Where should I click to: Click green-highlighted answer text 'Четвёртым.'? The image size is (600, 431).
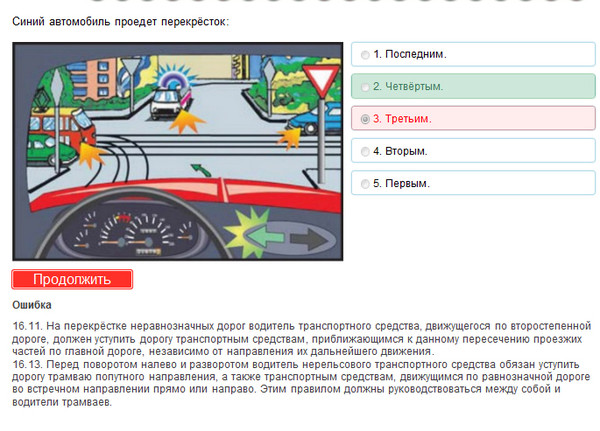(414, 87)
